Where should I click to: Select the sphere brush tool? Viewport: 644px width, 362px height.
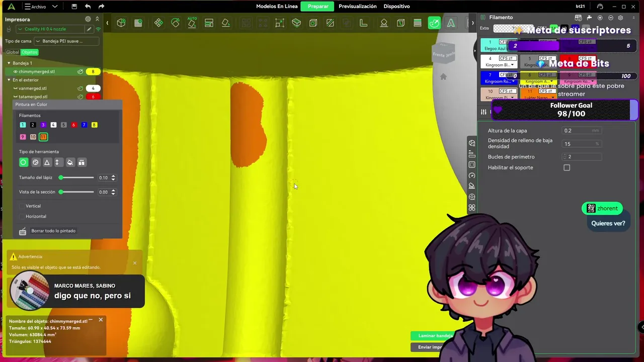point(35,162)
